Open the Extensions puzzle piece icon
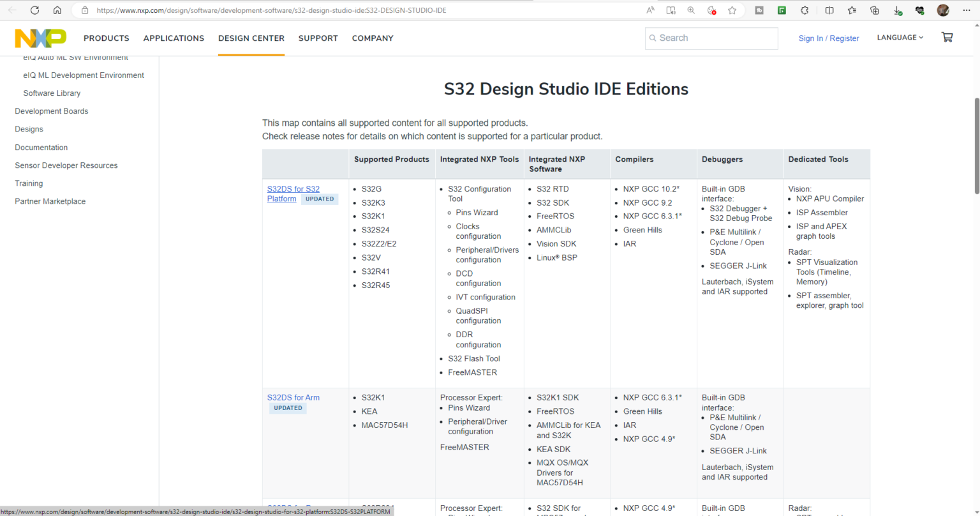Viewport: 980px width, 516px height. click(805, 10)
